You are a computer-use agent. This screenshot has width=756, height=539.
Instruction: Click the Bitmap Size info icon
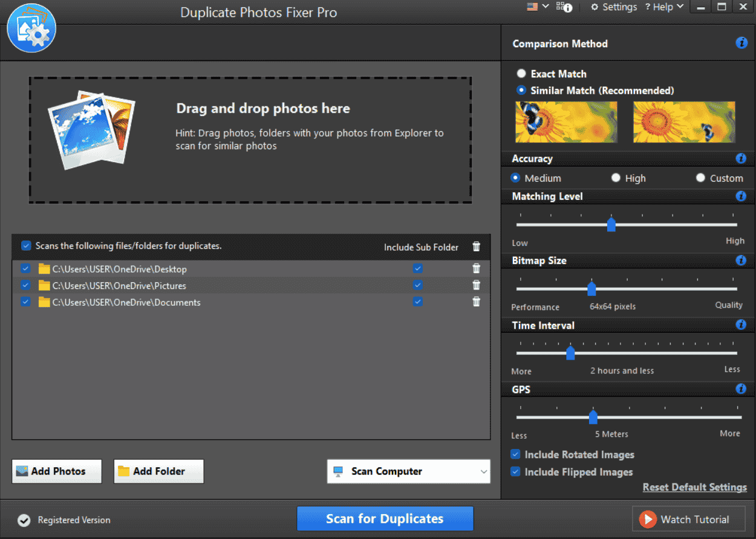coord(741,260)
